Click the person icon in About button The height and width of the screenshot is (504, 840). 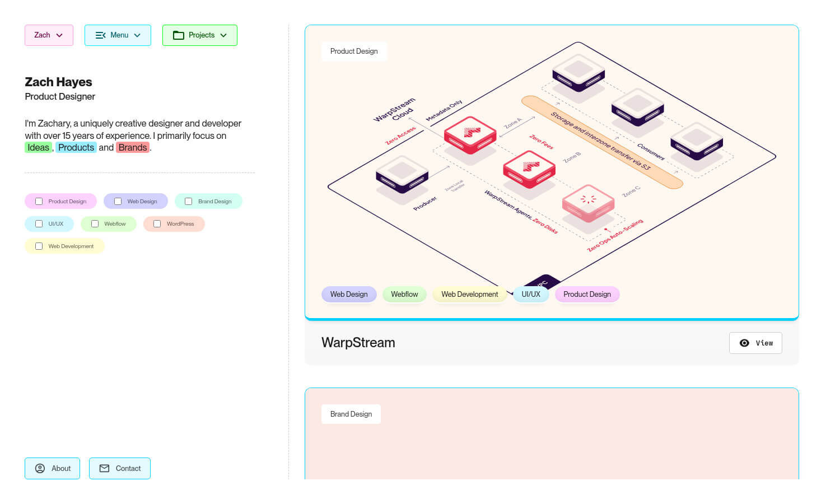(40, 469)
